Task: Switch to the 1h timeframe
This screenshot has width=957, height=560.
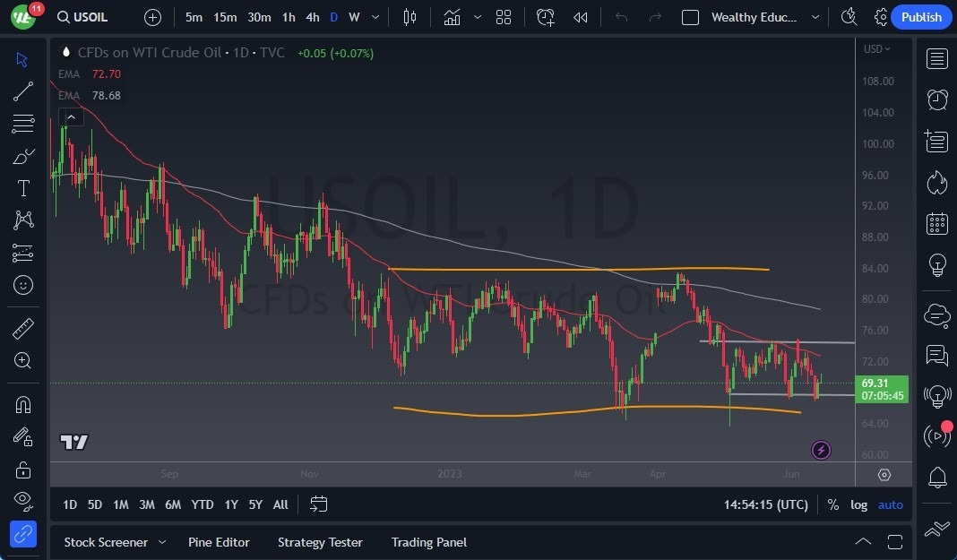Action: pos(289,17)
